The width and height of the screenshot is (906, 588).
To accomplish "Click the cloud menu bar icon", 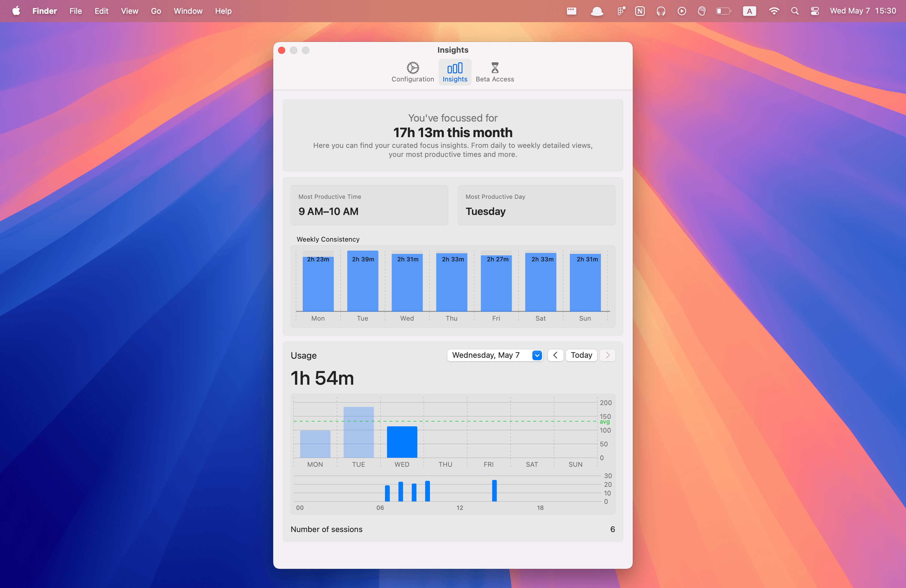I will (597, 11).
